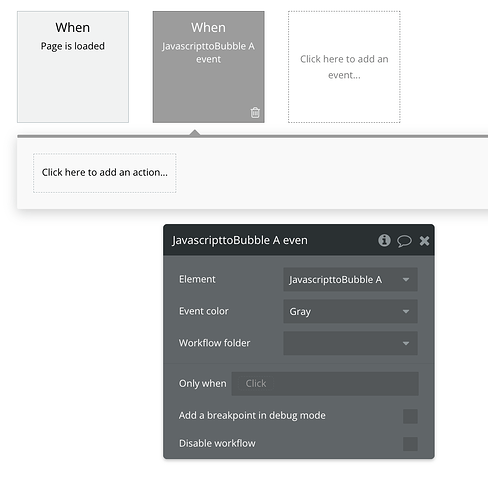Open the info icon in property editor header
Image resolution: width=488 pixels, height=500 pixels.
[384, 240]
